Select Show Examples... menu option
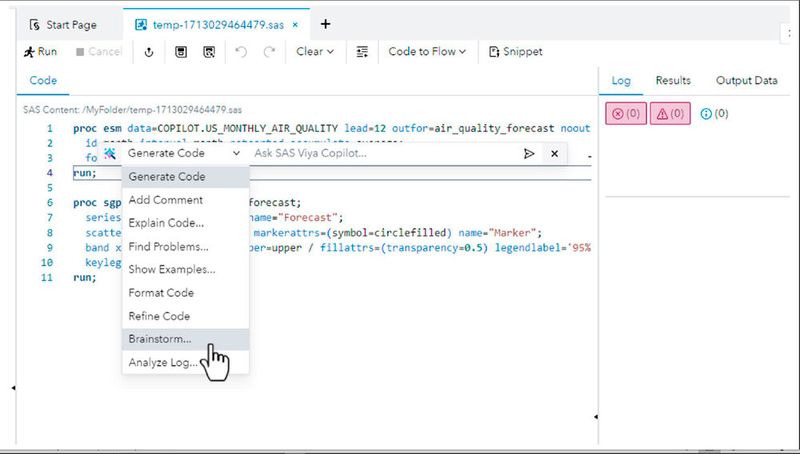 point(185,269)
